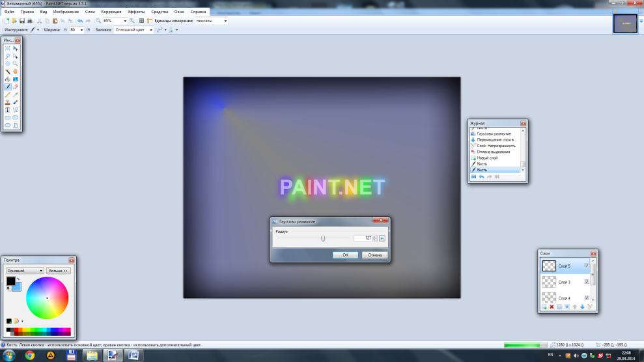Screen dimensions: 644x362
Task: Select the Move Selection tool
Action: [x=15, y=56]
